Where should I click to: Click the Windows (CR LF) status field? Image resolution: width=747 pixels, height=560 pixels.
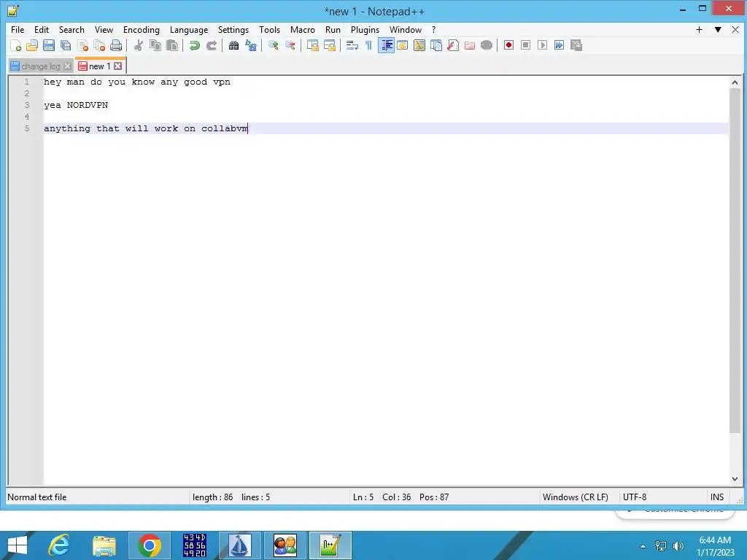[x=576, y=497]
